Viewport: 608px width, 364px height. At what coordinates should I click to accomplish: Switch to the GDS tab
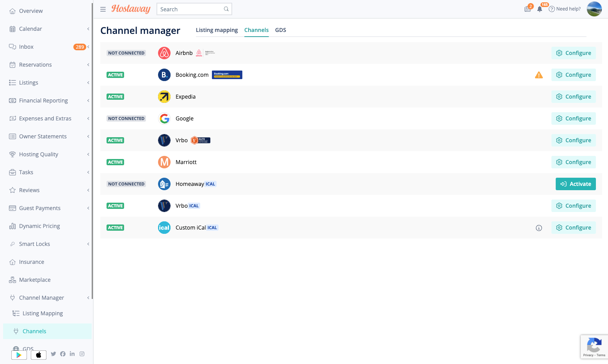pyautogui.click(x=281, y=30)
